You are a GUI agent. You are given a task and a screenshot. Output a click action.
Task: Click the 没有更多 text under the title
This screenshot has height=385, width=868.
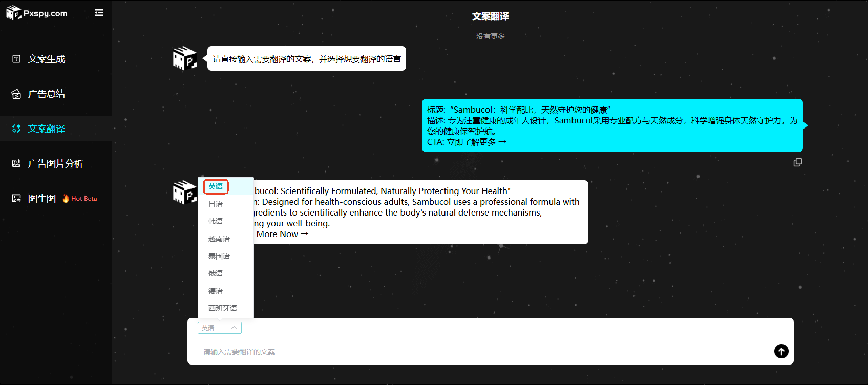point(491,36)
